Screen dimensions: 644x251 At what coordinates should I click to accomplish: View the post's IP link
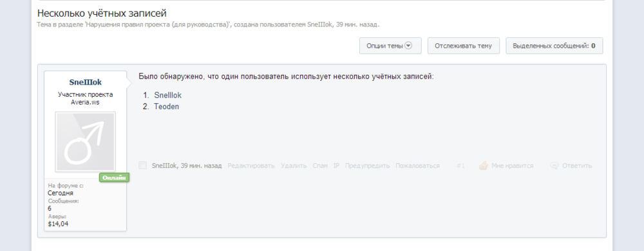[x=336, y=166]
